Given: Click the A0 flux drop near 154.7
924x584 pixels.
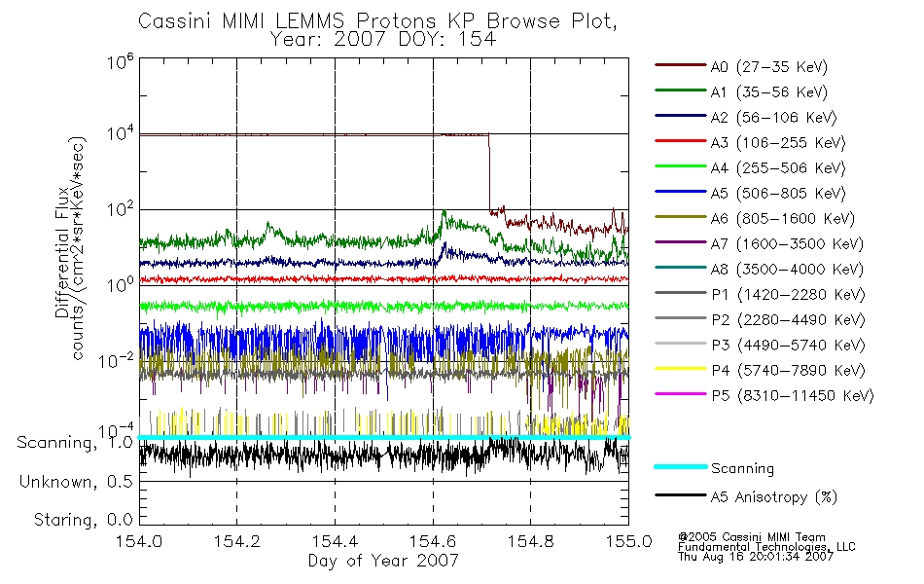Looking at the screenshot, I should coord(489,172).
